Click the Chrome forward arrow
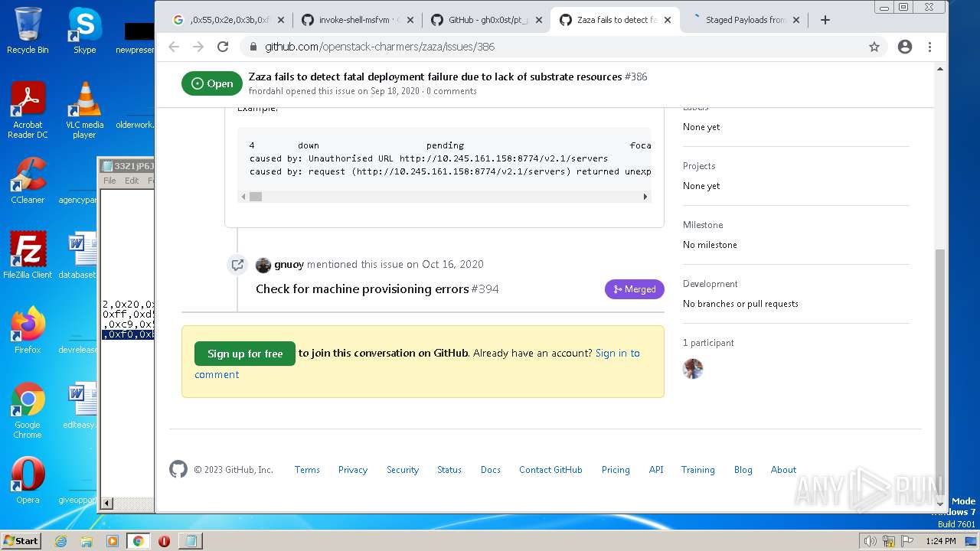 pyautogui.click(x=198, y=47)
